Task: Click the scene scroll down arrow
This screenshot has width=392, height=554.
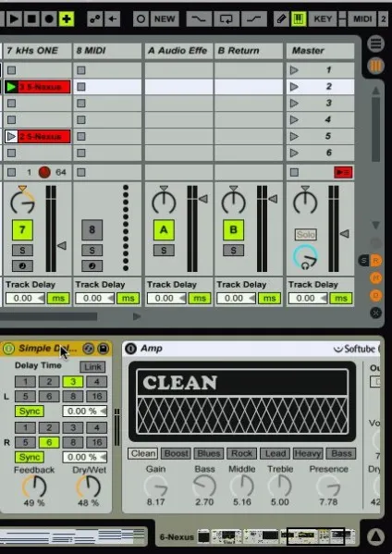Action: pyautogui.click(x=375, y=225)
